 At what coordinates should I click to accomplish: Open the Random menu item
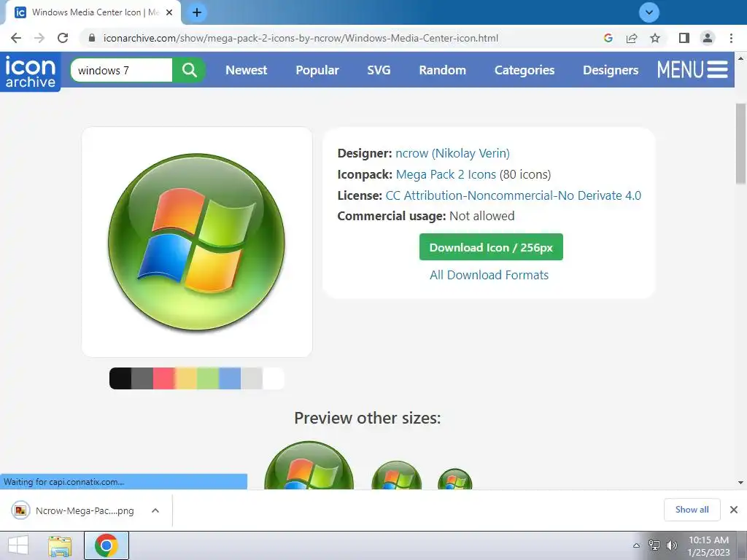[x=443, y=71]
